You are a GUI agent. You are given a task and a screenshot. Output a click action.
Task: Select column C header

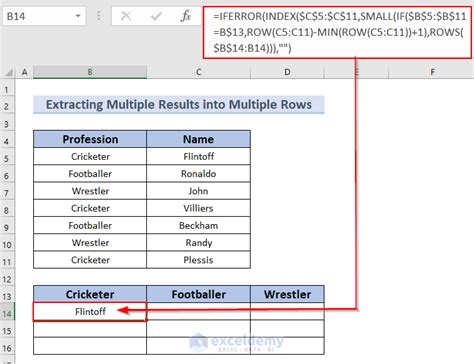tap(199, 72)
